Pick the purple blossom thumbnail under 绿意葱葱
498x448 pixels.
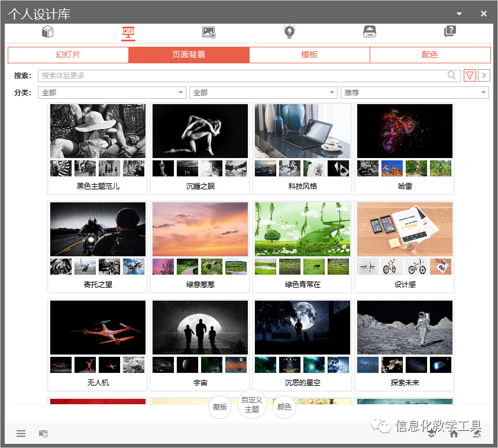pyautogui.click(x=163, y=266)
